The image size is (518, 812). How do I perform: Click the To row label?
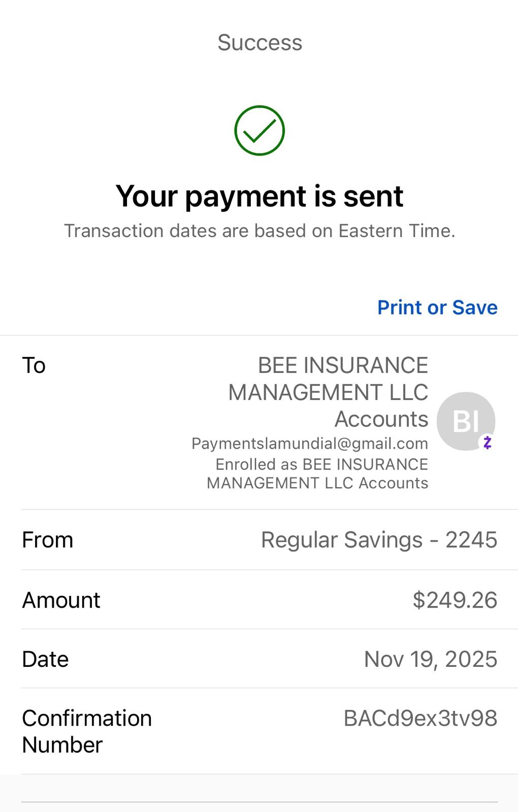tap(34, 365)
